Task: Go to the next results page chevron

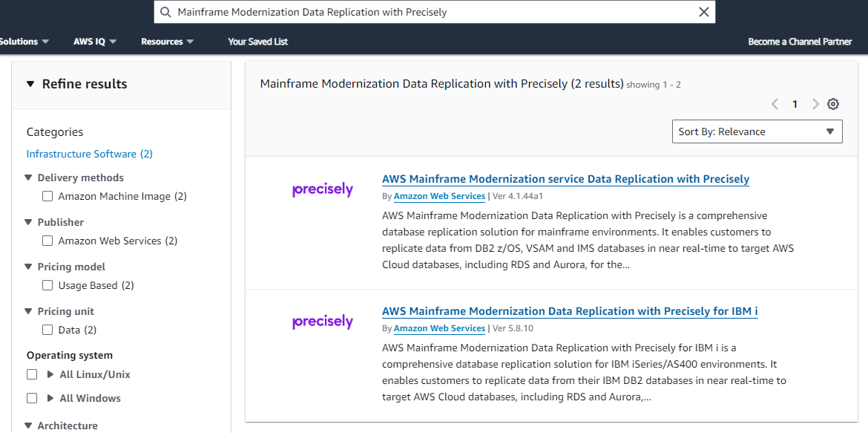Action: click(815, 104)
